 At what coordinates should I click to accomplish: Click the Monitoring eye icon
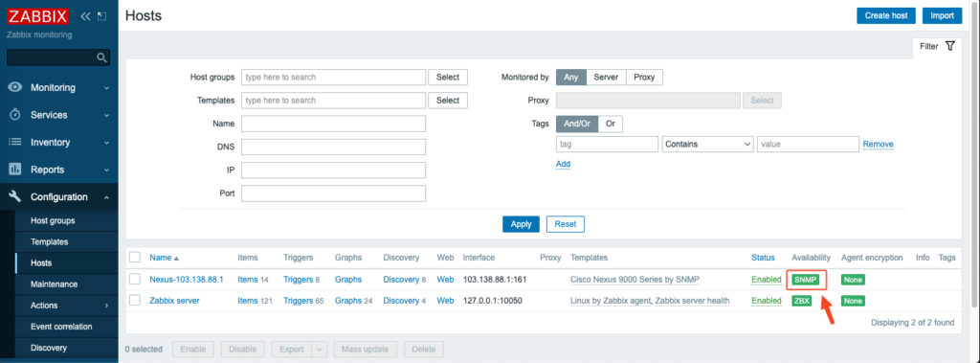pos(15,87)
